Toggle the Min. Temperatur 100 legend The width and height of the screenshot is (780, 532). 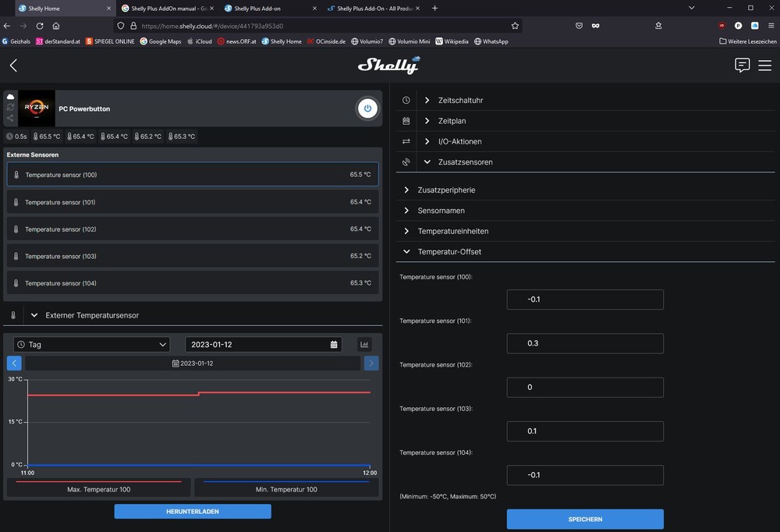click(286, 488)
